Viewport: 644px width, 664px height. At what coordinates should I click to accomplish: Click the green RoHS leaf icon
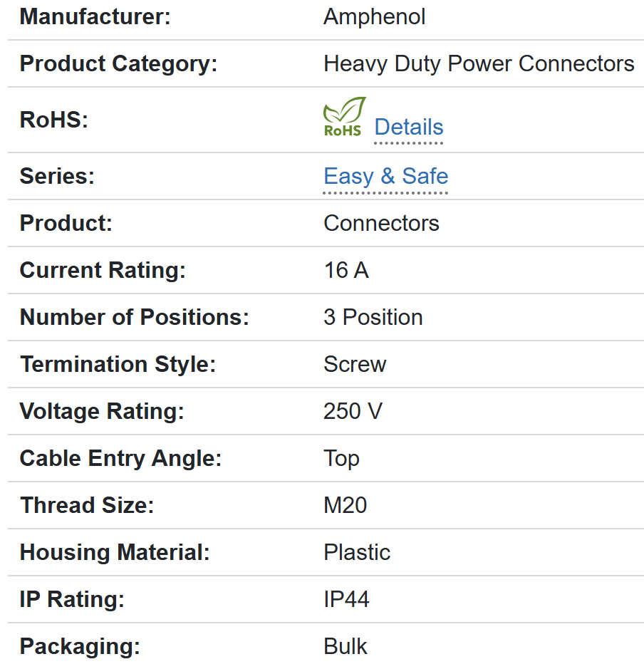(x=344, y=116)
